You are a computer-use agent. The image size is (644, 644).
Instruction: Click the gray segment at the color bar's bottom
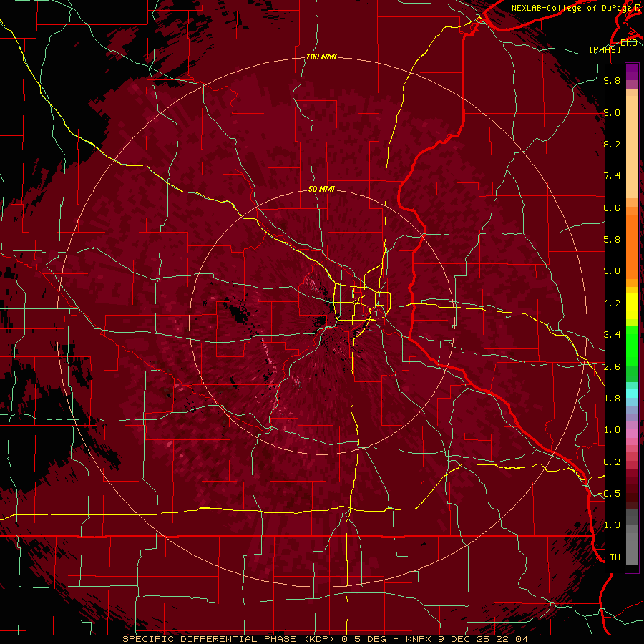(x=632, y=542)
